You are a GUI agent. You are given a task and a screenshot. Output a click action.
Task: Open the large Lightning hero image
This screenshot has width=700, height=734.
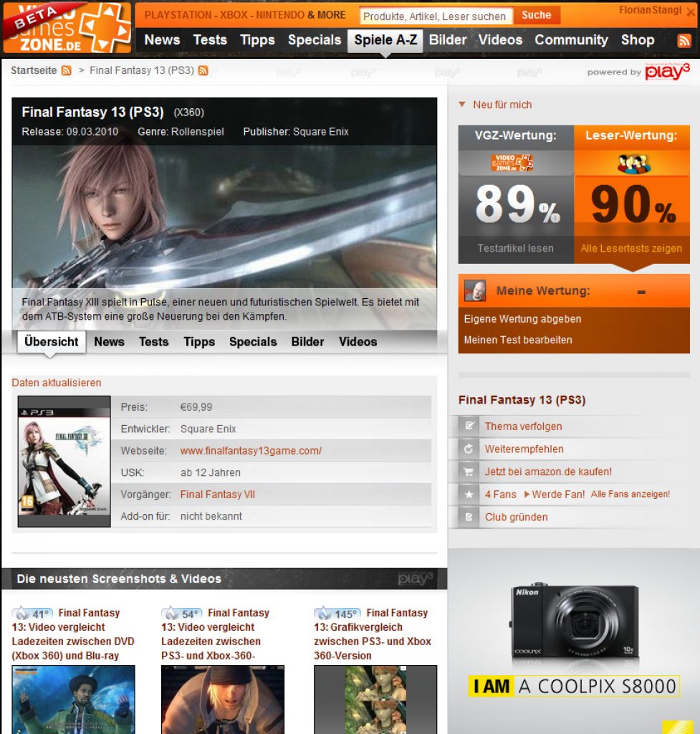224,216
